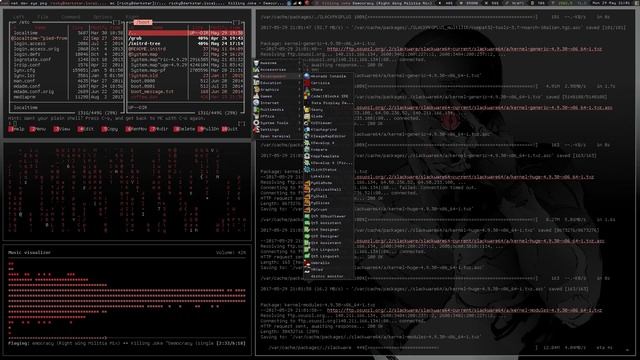Click the Education category icon
The width and height of the screenshot is (640, 360).
(256, 83)
